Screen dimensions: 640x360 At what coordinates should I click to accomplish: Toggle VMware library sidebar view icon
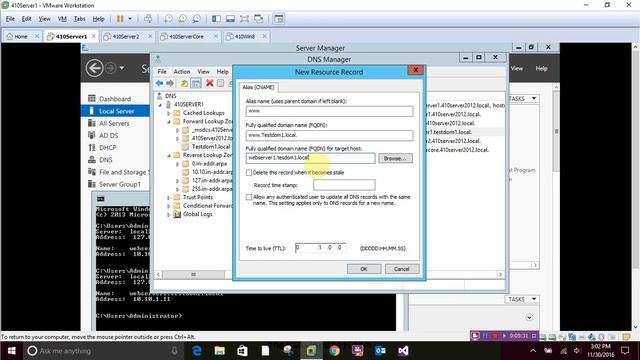click(216, 19)
